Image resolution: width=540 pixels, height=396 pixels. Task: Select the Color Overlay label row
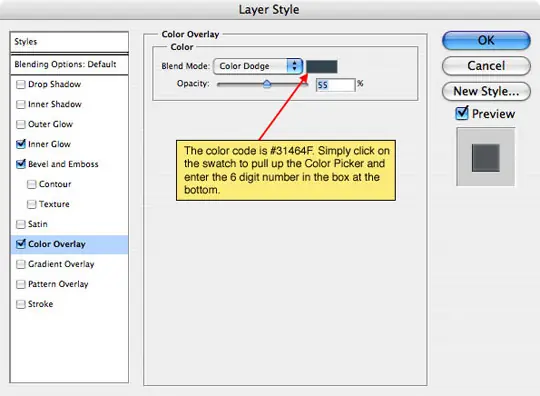coord(69,244)
